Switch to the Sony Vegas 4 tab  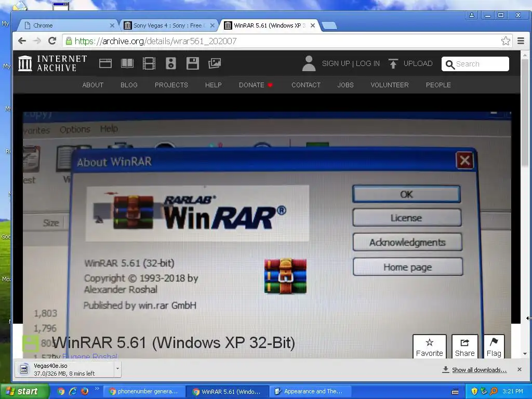(168, 25)
